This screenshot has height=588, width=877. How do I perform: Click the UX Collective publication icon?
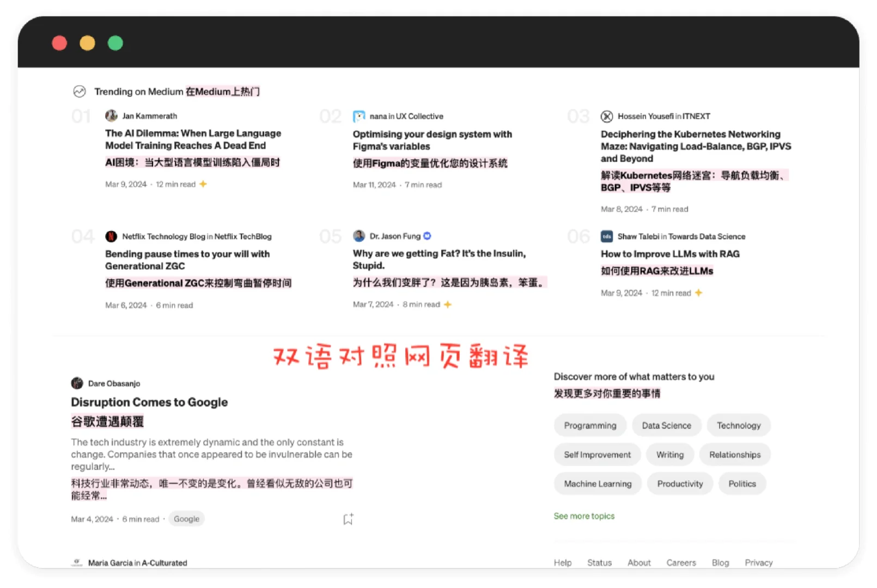[359, 117]
